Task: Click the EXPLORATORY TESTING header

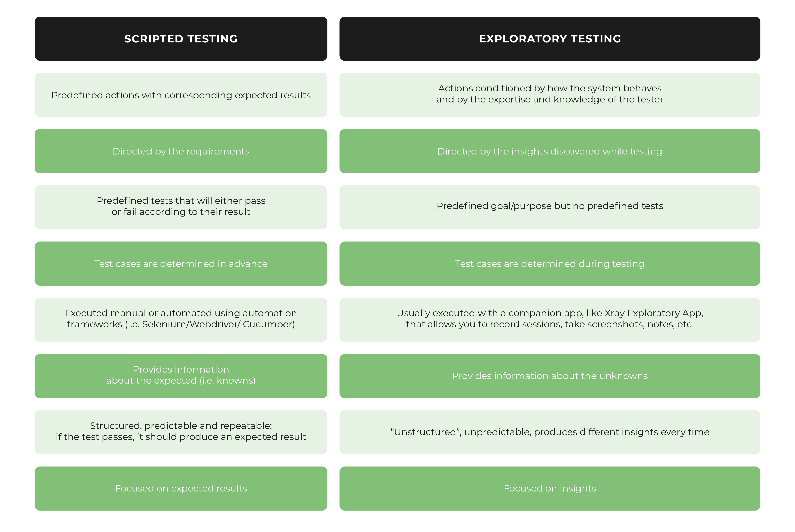Action: click(549, 39)
